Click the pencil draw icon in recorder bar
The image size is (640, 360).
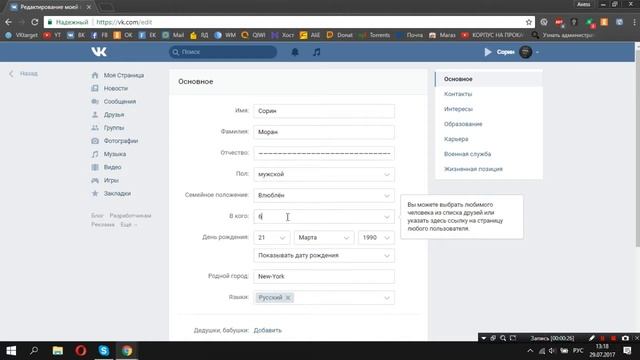(592, 338)
